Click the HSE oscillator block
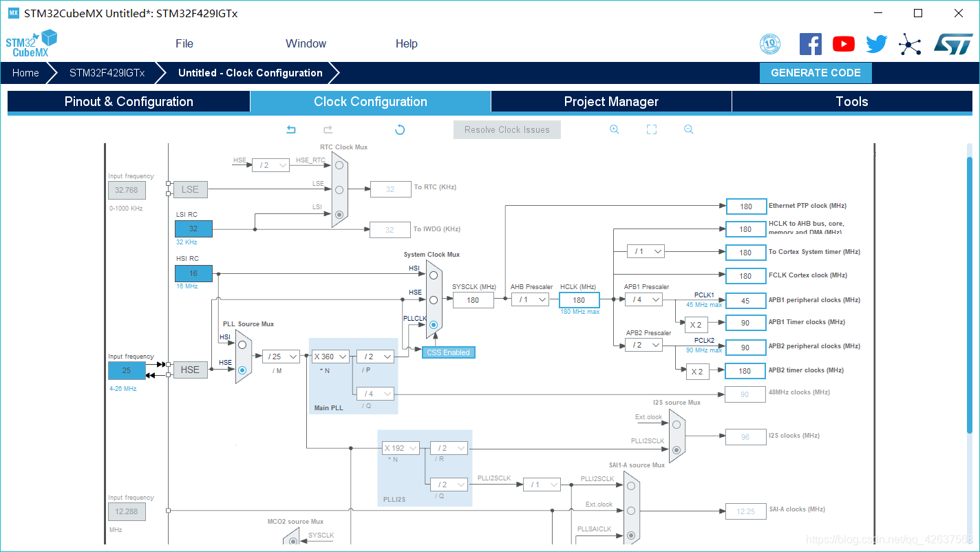 click(x=190, y=370)
